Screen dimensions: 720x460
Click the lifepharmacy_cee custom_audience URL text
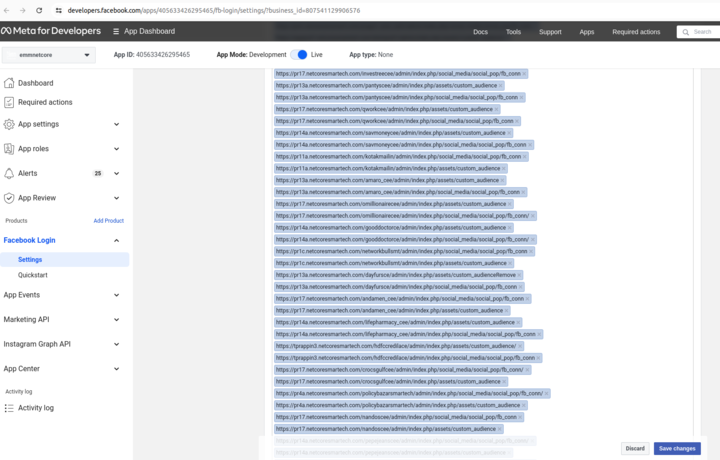[395, 322]
